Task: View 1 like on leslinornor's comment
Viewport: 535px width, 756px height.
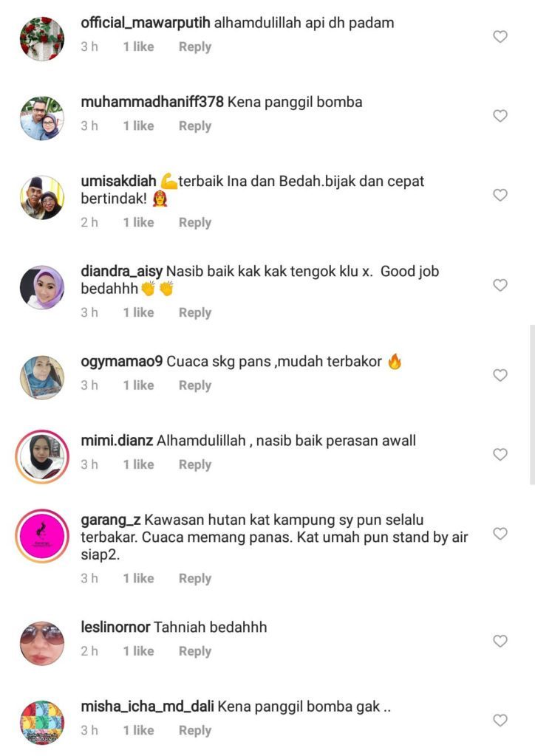Action: click(138, 651)
